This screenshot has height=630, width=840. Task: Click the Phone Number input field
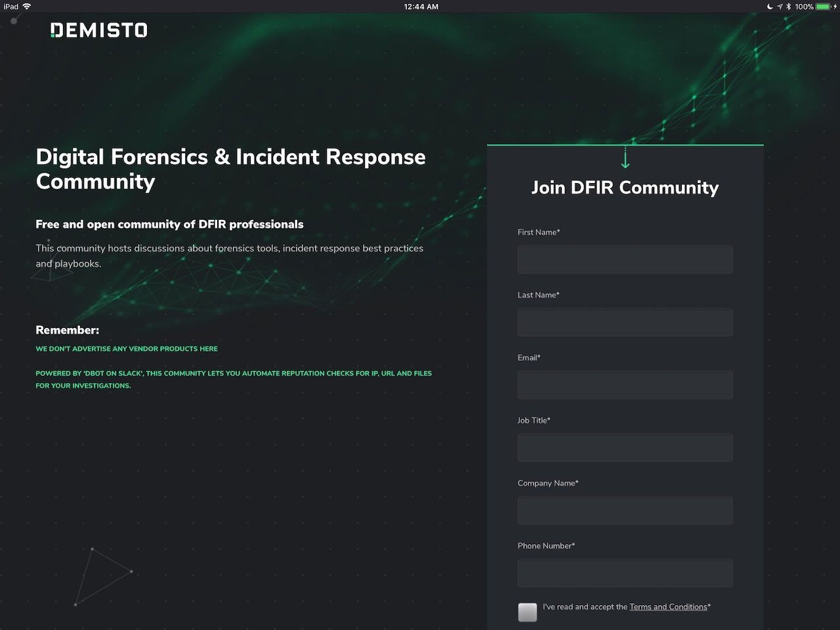(x=625, y=573)
